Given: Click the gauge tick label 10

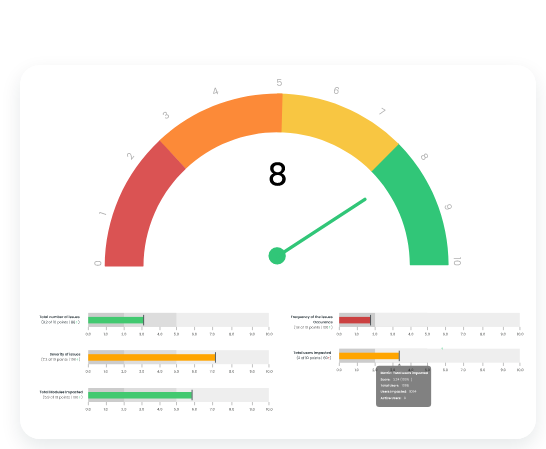Looking at the screenshot, I should click(457, 261).
